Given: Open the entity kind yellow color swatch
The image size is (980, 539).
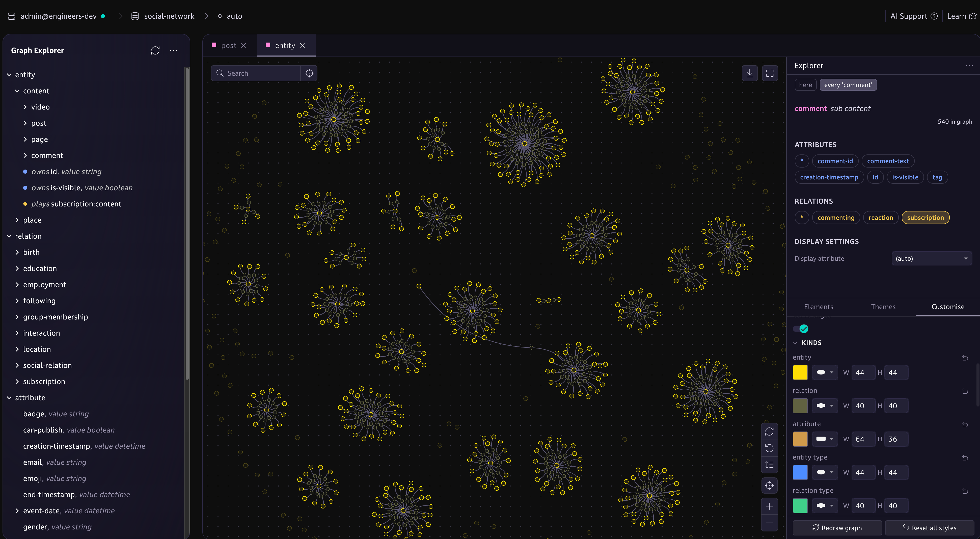Looking at the screenshot, I should [x=800, y=372].
